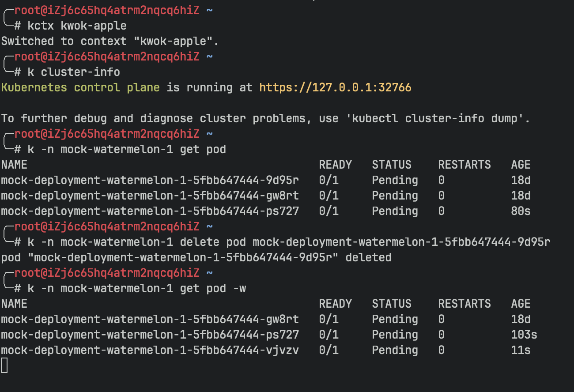Screen dimensions: 574x392
Task: Click the RESTARTS header in the last table
Action: tap(464, 304)
